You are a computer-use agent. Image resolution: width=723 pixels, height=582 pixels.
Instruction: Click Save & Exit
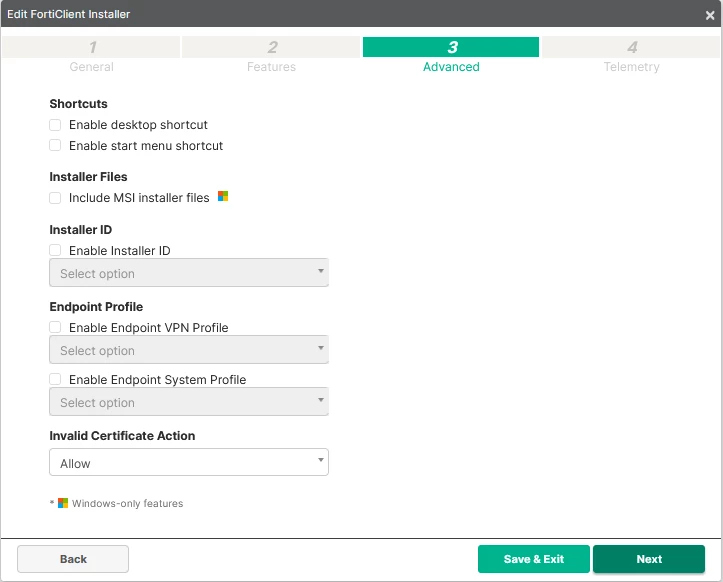coord(533,559)
